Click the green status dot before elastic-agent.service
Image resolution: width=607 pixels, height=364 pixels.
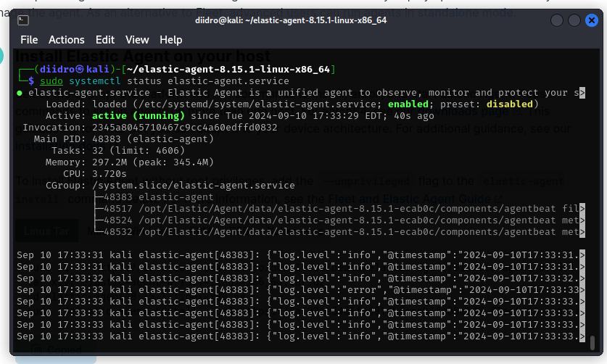pos(20,93)
